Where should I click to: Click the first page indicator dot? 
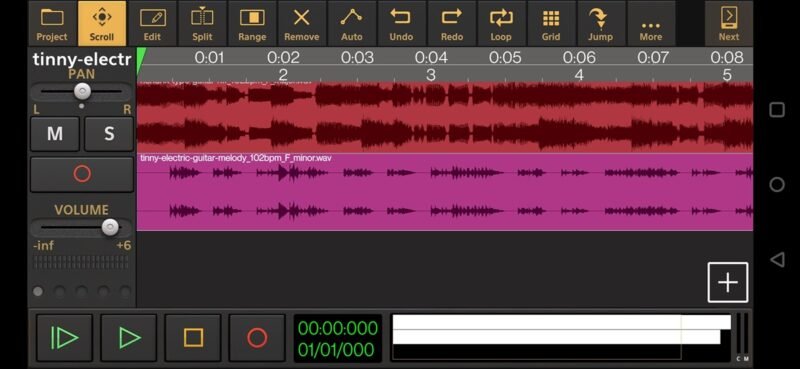click(38, 291)
